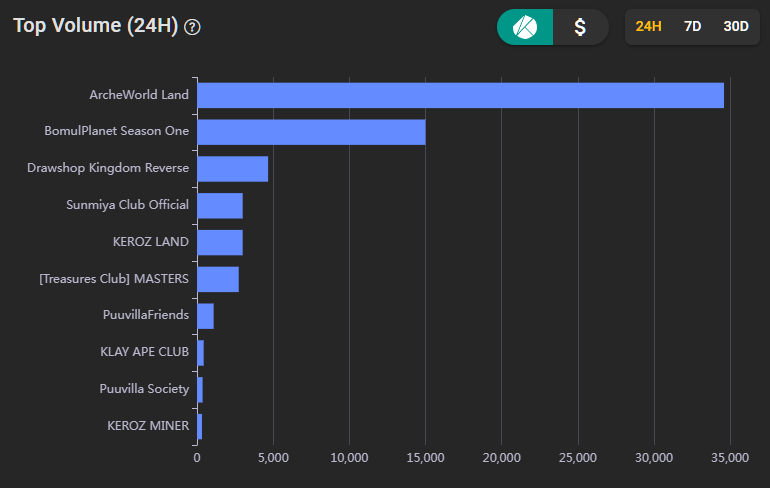Click the BomulPlanet Season One label
770x488 pixels.
[x=116, y=131]
